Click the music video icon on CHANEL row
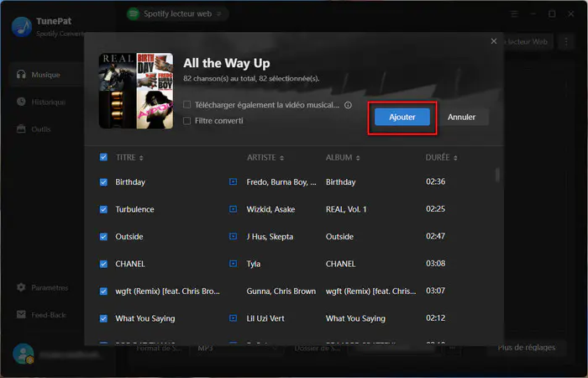 point(233,264)
